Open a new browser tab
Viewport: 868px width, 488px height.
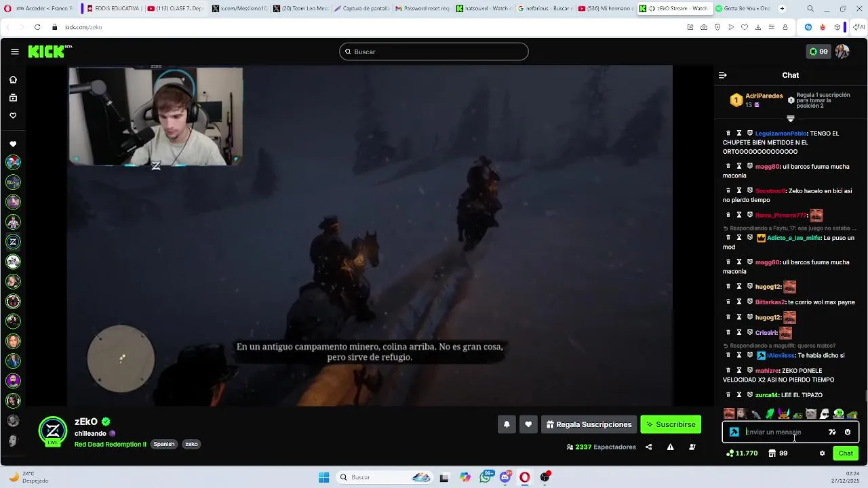tap(782, 9)
